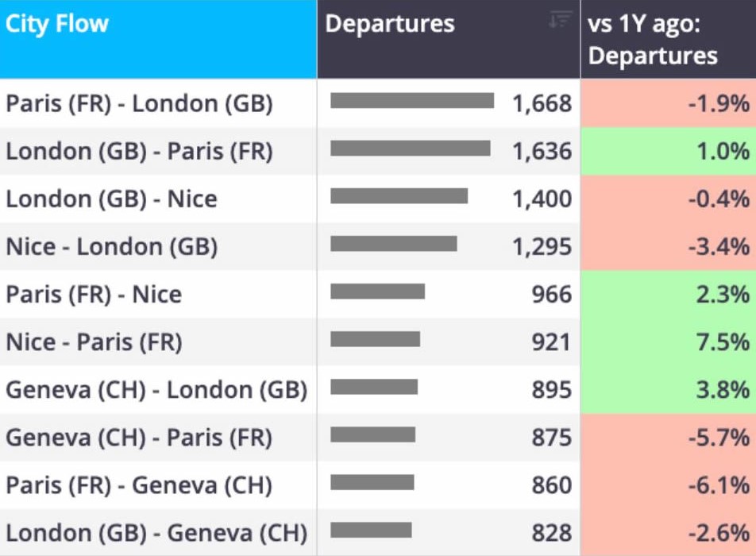Select the Paris (FR) - London (GB) row
Image resolution: width=756 pixels, height=556 pixels.
tap(378, 103)
